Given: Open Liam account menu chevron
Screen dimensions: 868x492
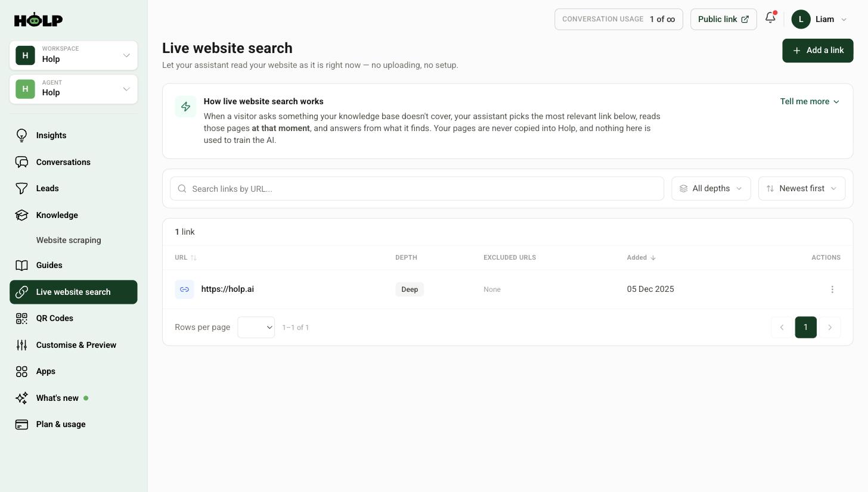Looking at the screenshot, I should click(x=844, y=20).
